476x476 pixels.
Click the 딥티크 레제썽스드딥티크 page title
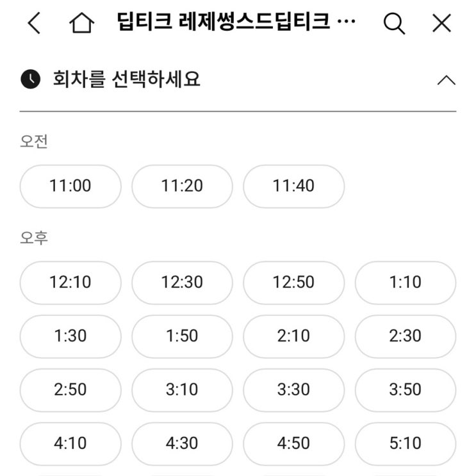(x=236, y=22)
